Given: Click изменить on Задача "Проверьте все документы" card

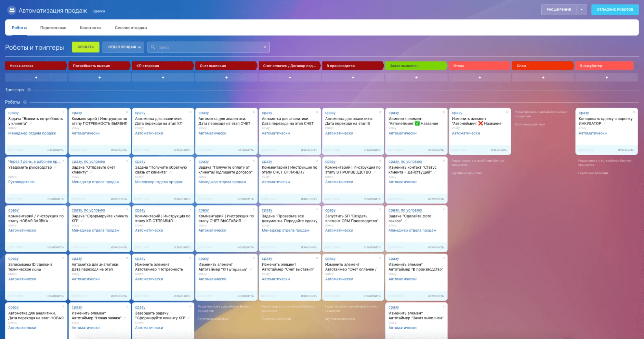Looking at the screenshot, I should click(309, 247).
